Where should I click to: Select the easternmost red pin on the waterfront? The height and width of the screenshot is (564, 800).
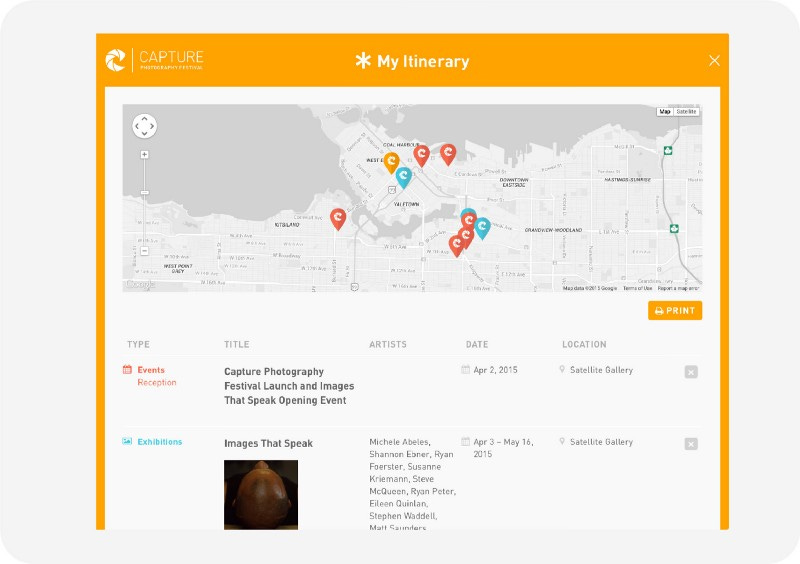point(448,154)
